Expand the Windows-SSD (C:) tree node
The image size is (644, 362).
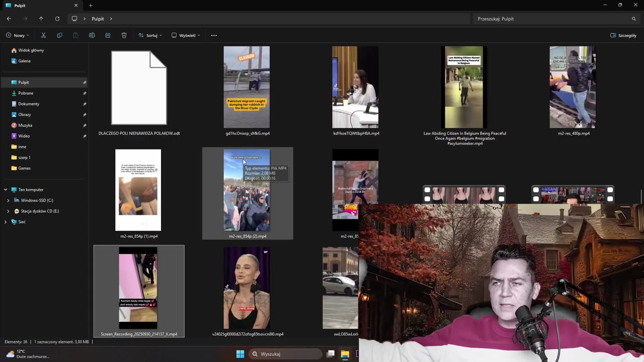pos(8,200)
